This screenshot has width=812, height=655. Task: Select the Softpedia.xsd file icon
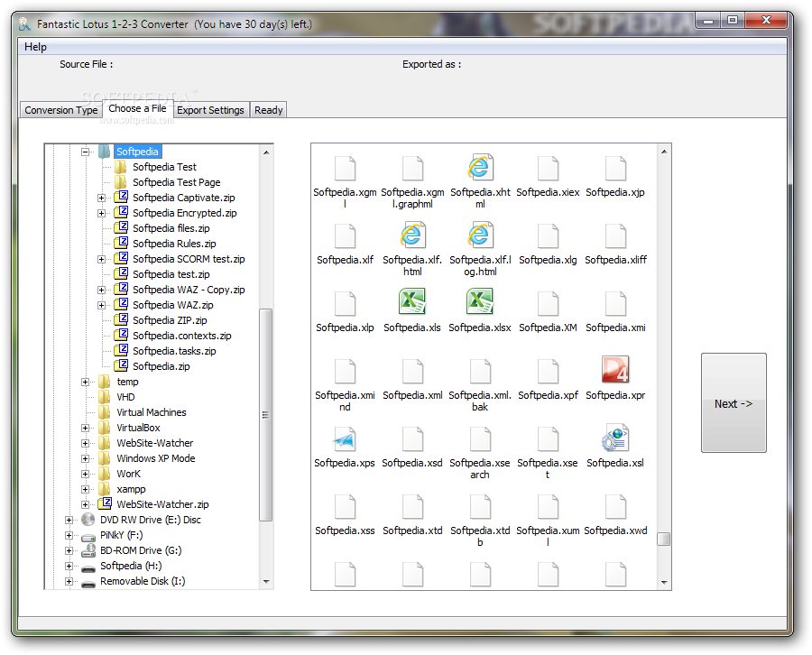pos(412,439)
